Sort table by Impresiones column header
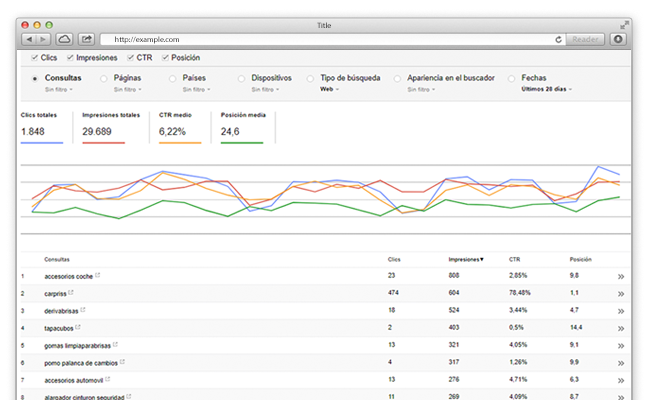 466,259
